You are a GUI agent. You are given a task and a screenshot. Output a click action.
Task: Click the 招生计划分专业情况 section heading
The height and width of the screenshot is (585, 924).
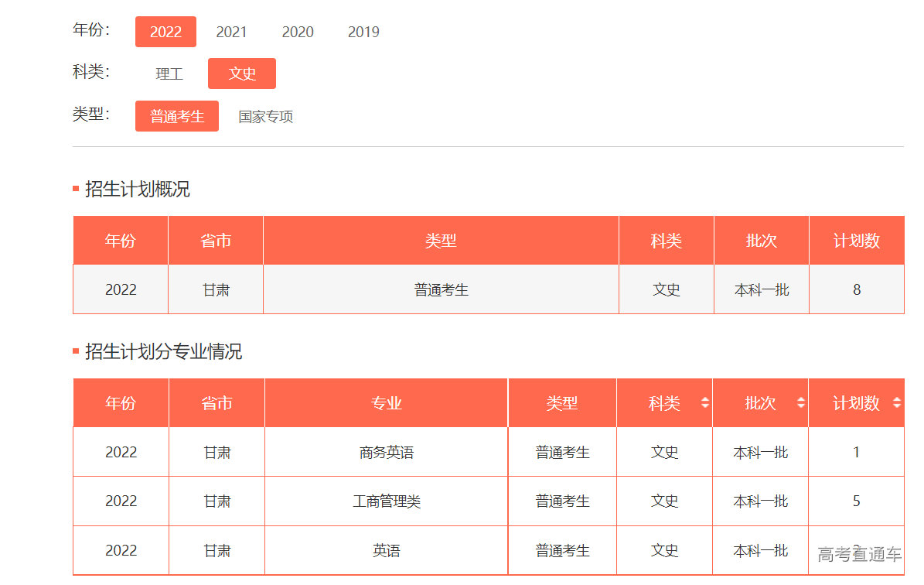(163, 352)
